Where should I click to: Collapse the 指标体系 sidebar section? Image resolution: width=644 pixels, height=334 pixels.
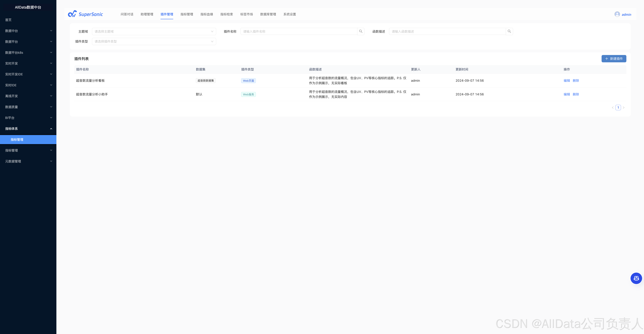[x=28, y=129]
